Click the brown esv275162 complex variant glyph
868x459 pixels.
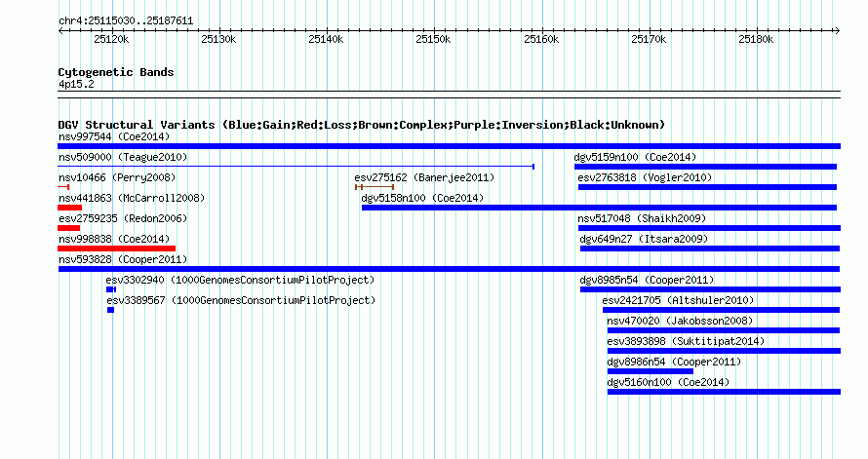tap(375, 187)
